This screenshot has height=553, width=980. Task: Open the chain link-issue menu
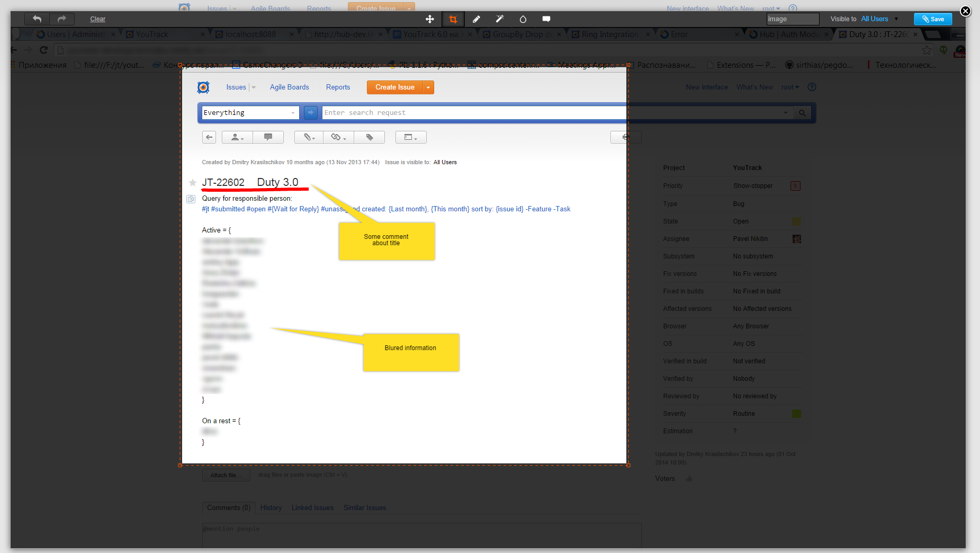(x=339, y=137)
